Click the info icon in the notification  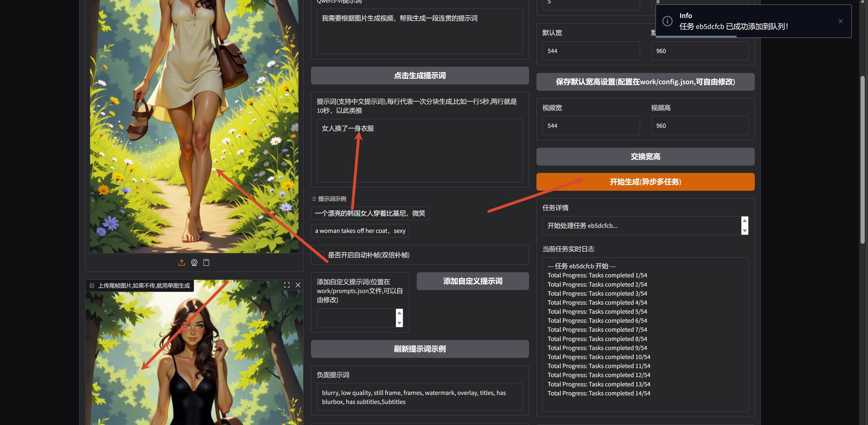click(x=667, y=21)
